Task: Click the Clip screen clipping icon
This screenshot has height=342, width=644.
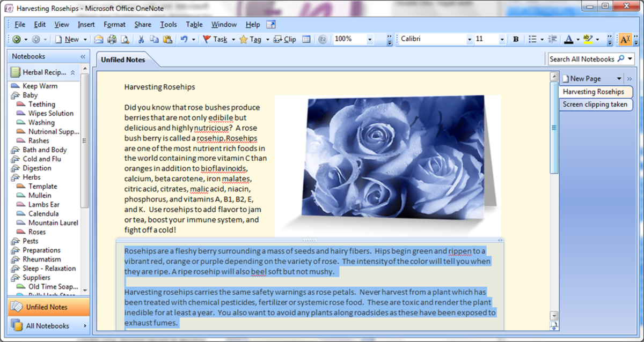Action: (x=276, y=39)
